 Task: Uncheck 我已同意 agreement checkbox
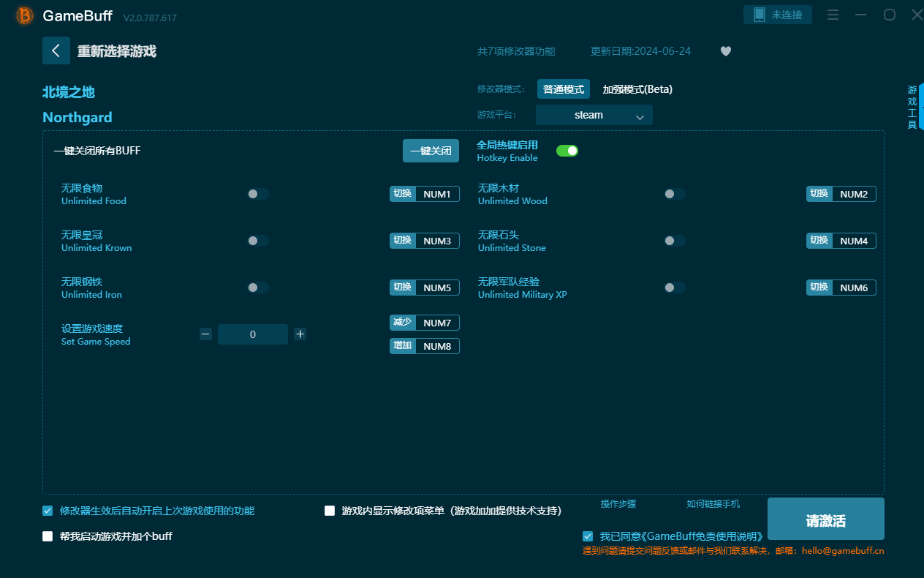coord(588,536)
